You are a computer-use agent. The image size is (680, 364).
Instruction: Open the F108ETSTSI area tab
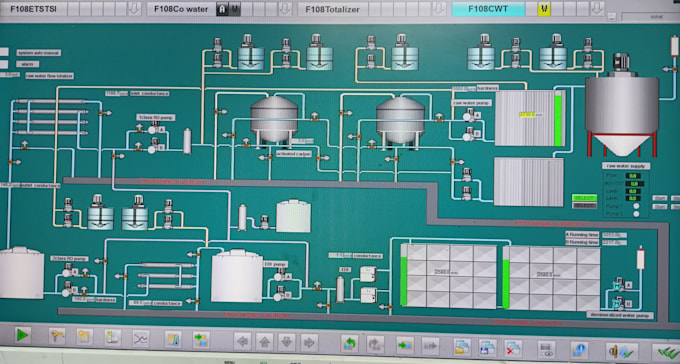pos(33,9)
